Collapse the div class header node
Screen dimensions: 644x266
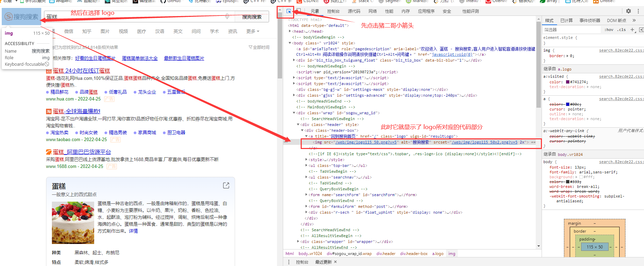point(298,125)
